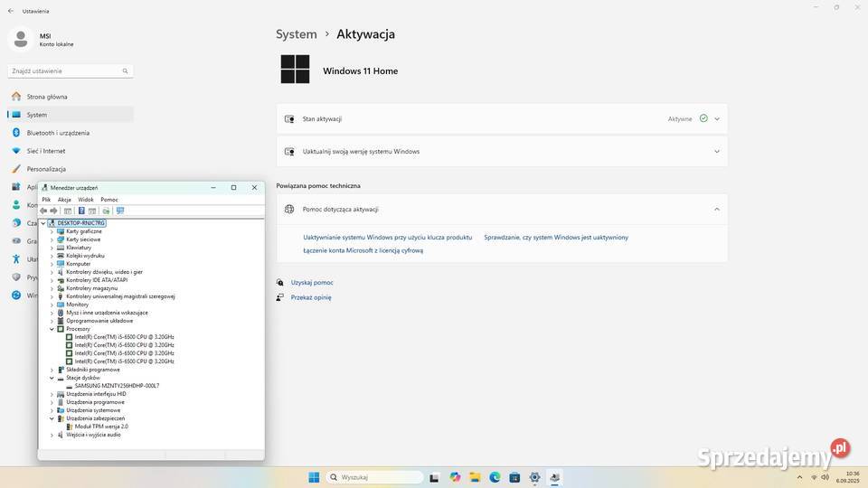Select Mysz i inne urządzenia wskazujące
This screenshot has height=488, width=868.
[x=107, y=313]
